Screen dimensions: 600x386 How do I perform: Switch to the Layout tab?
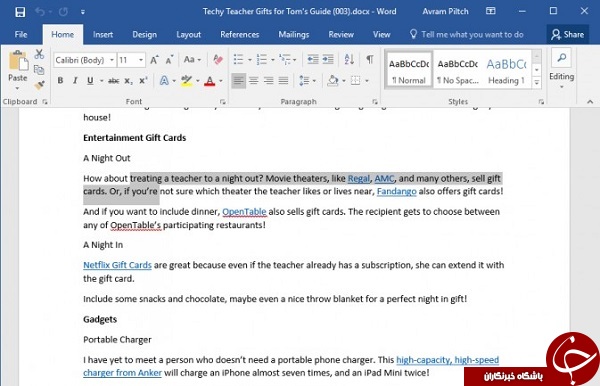point(188,34)
